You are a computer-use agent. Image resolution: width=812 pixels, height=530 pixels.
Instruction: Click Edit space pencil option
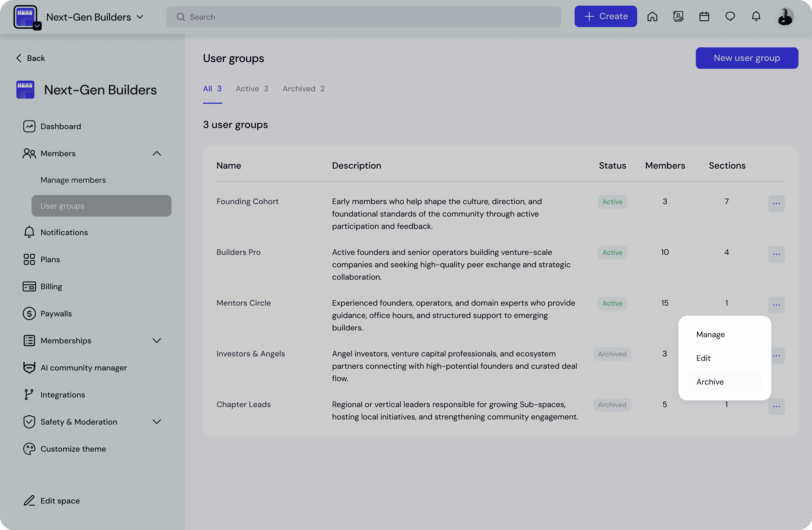60,501
